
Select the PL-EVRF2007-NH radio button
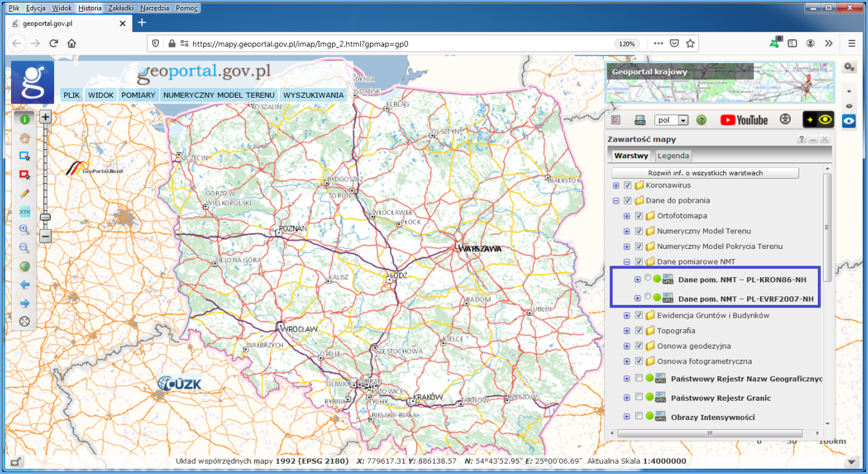click(647, 297)
